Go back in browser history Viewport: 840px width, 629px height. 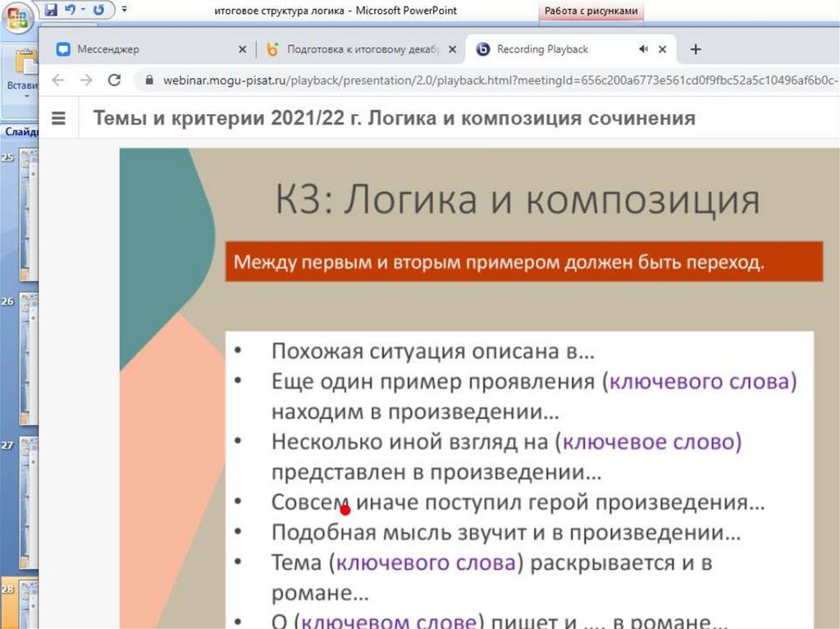57,80
